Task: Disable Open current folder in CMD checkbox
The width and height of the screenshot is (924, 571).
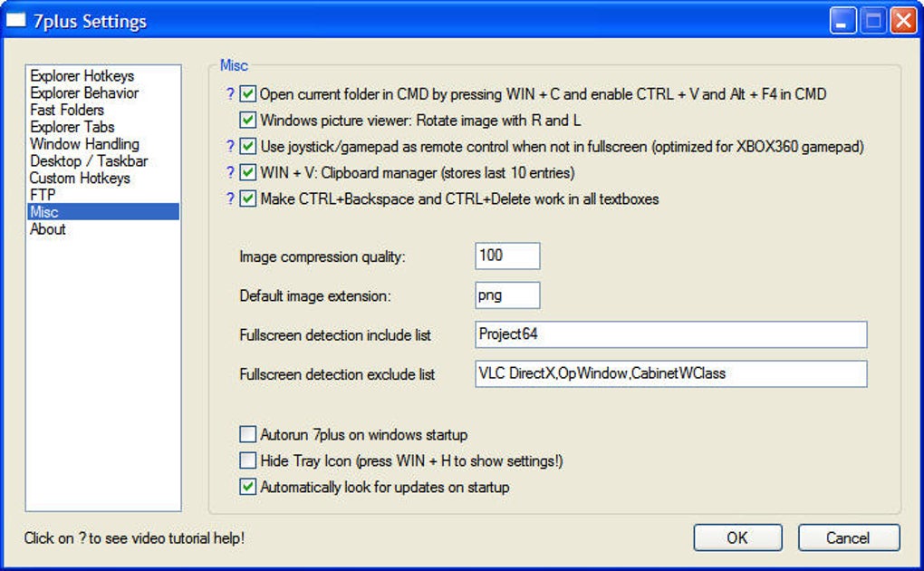Action: coord(247,93)
